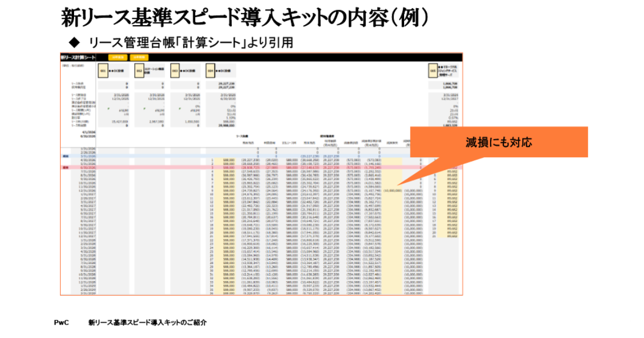Click the left yellow button in black header
644x338 pixels.
point(117,57)
